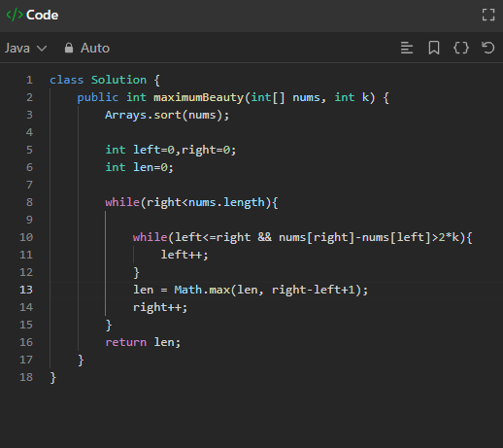Click 'Math.max(len, right-left+1);' expression
503x448 pixels.
(271, 290)
